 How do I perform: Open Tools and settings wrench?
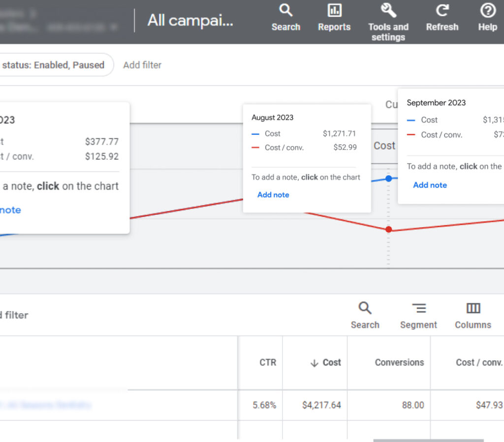coord(388,10)
